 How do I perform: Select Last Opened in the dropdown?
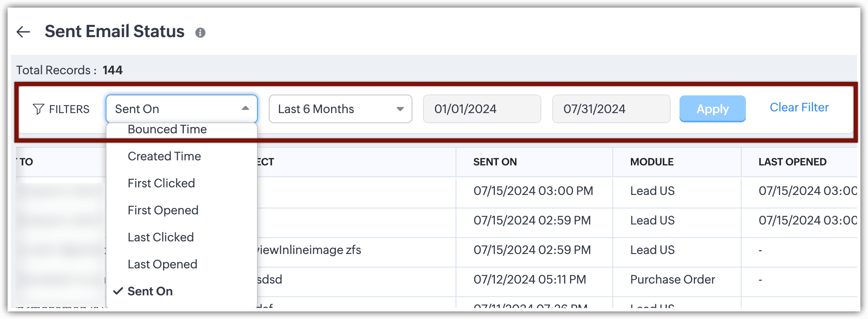[x=163, y=264]
